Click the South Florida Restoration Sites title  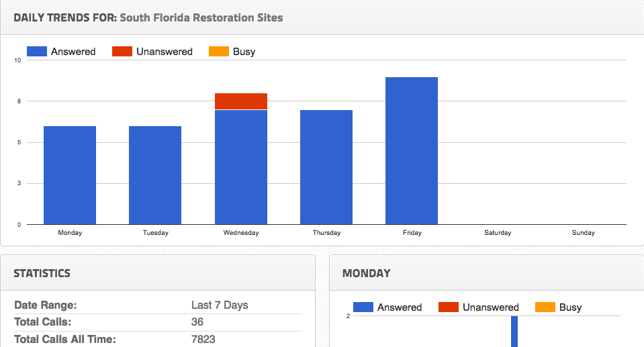(x=201, y=17)
